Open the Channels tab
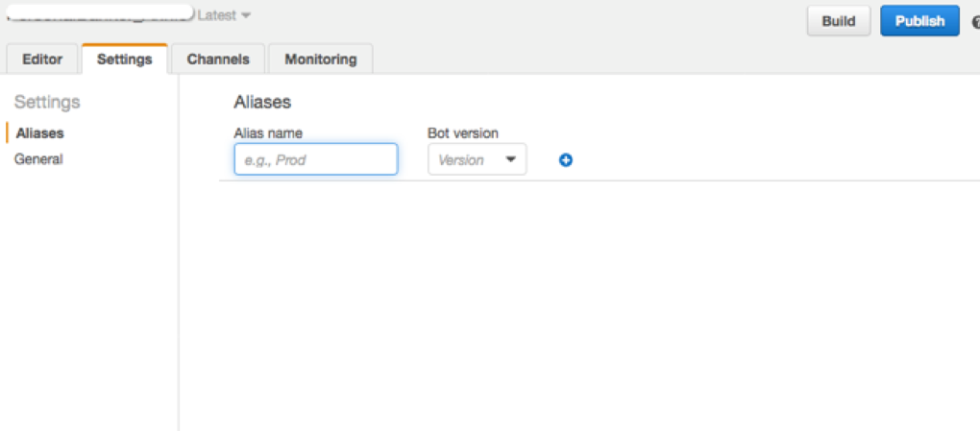 [x=218, y=60]
